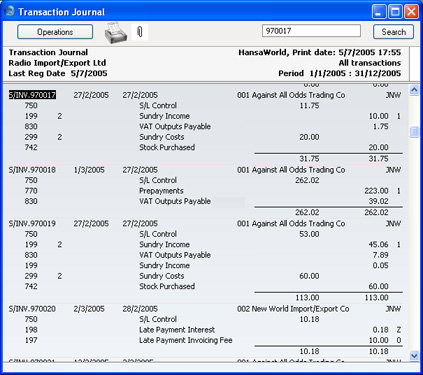The height and width of the screenshot is (375, 423).
Task: Click the Transaction Journal title bar text
Action: 62,12
